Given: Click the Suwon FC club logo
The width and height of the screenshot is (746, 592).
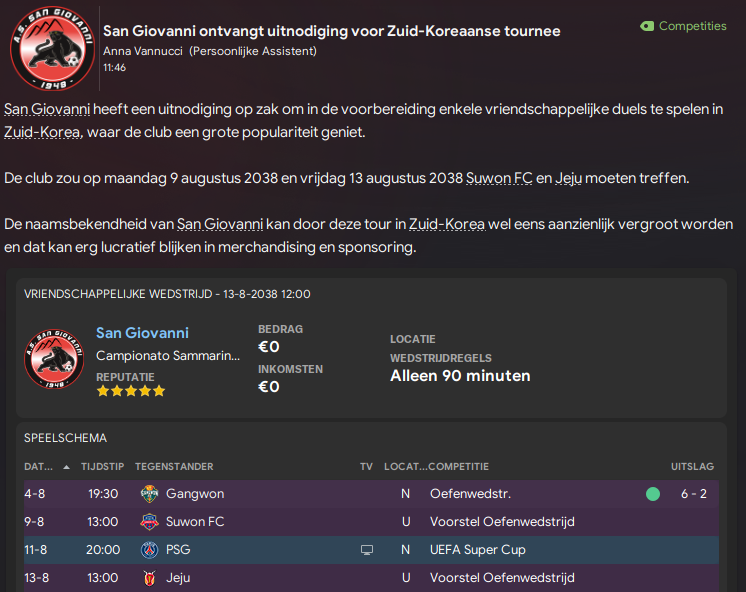Looking at the screenshot, I should point(149,522).
